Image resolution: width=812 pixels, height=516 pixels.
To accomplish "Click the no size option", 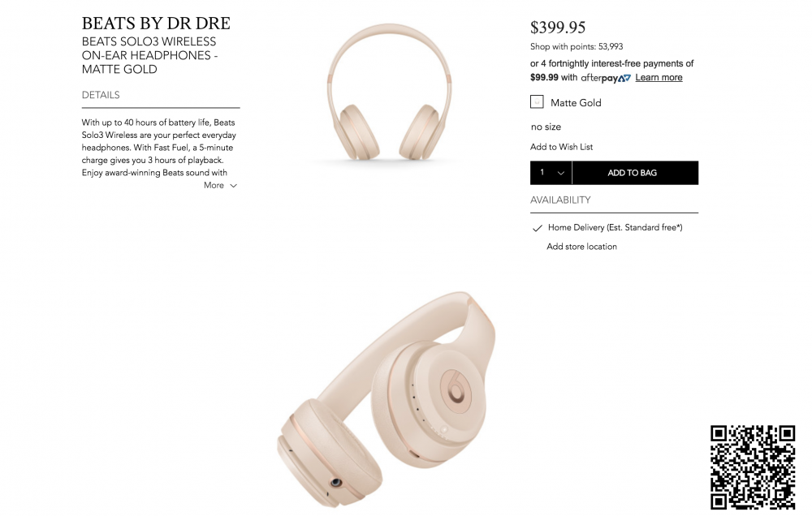I will [546, 127].
